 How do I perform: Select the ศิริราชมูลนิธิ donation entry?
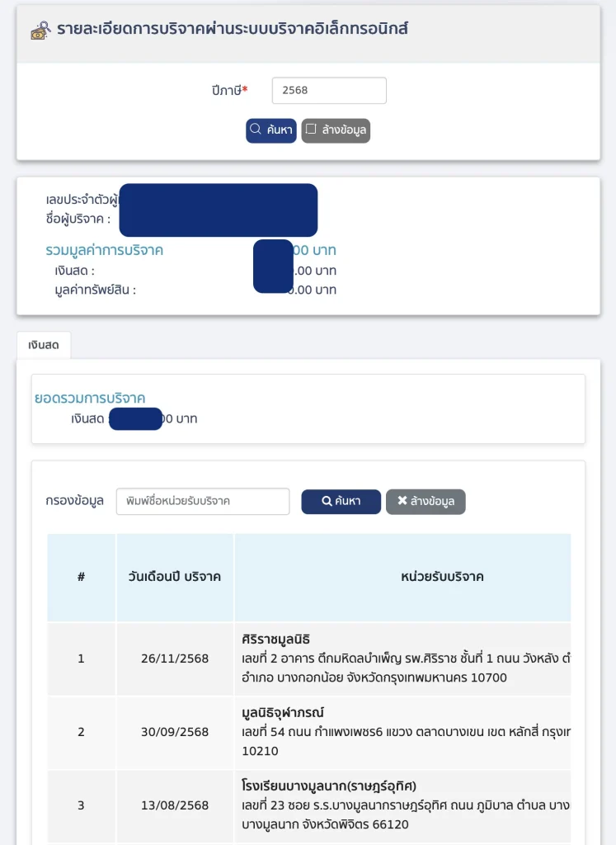276,639
